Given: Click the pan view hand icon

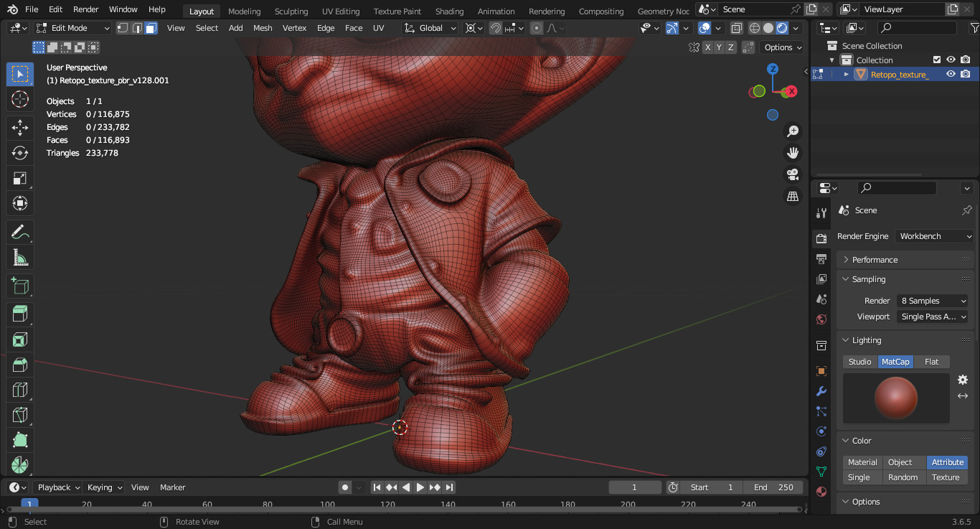Looking at the screenshot, I should click(793, 153).
